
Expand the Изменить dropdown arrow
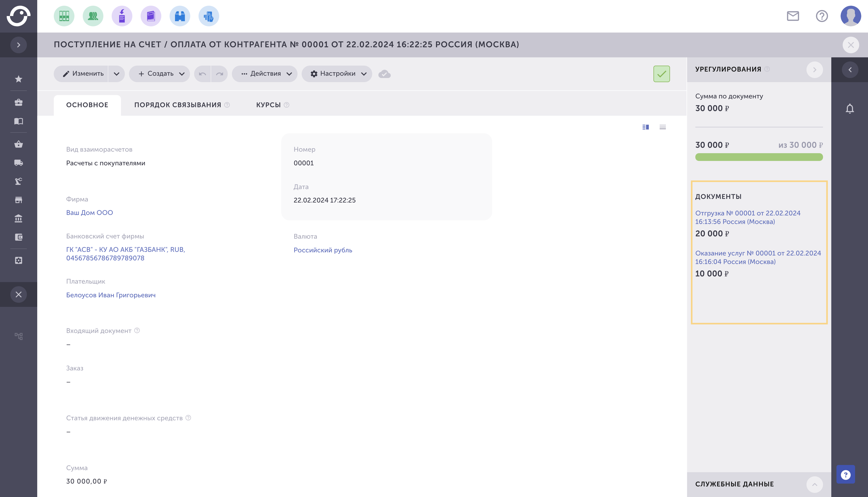pyautogui.click(x=116, y=74)
